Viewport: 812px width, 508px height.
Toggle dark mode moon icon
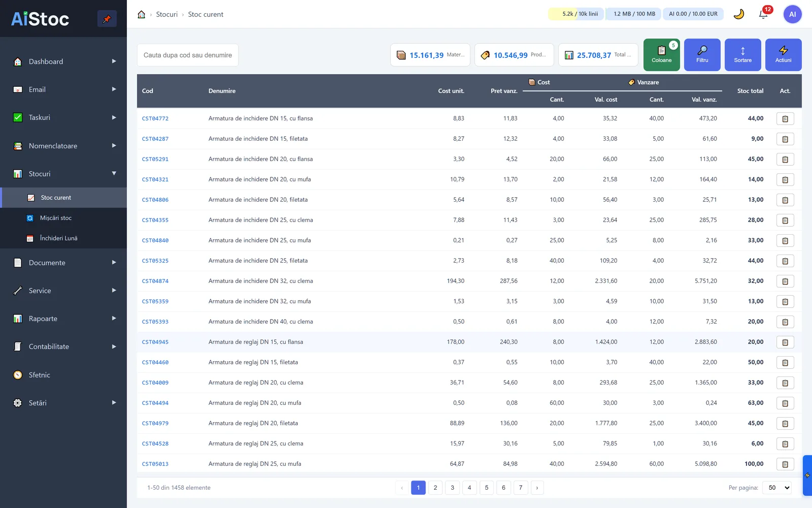(739, 14)
